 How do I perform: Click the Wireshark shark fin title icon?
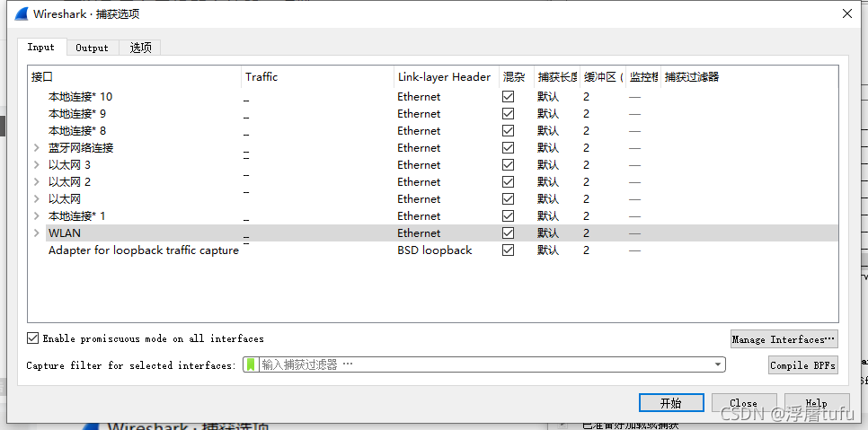tap(18, 13)
